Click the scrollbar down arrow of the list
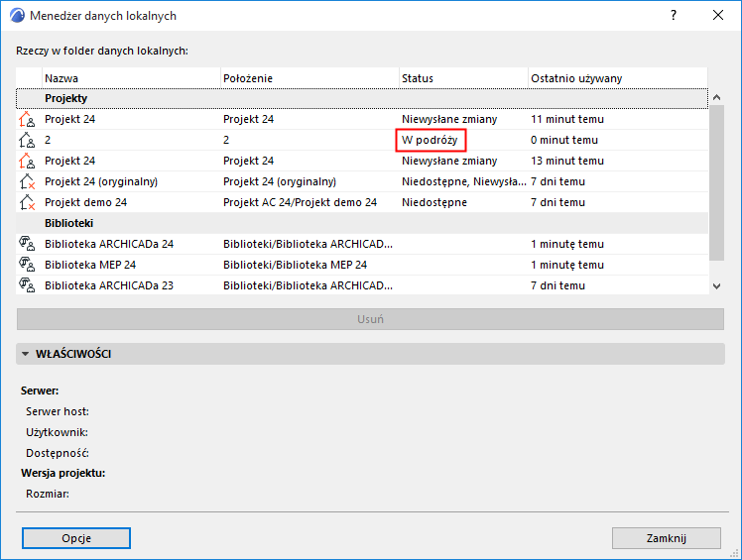742x560 pixels. tap(717, 286)
